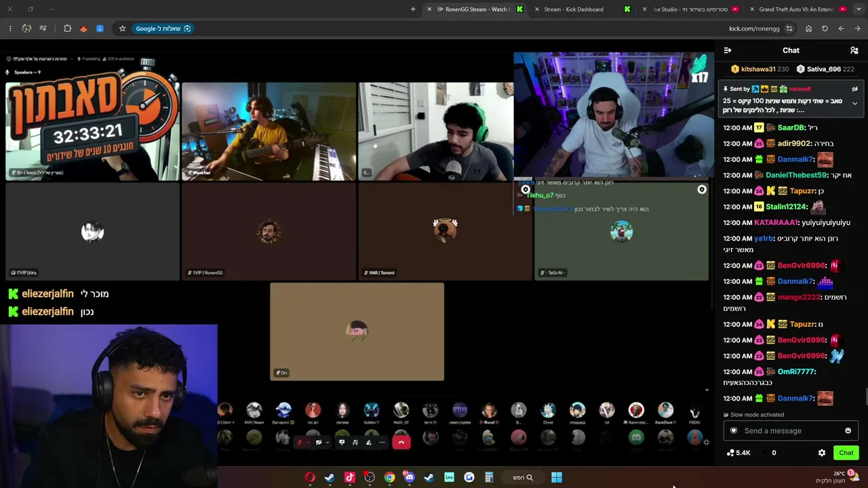
Task: Open channel points 5.4K balance
Action: coord(738,453)
